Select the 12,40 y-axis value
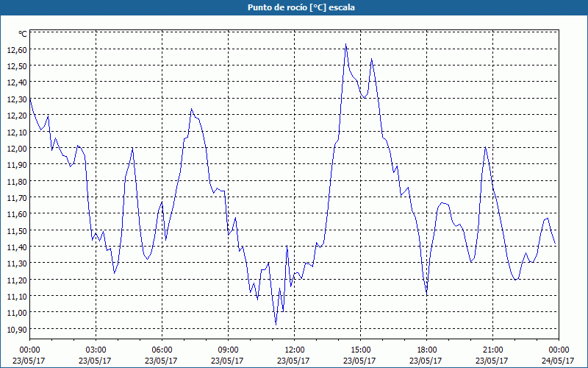 (17, 82)
